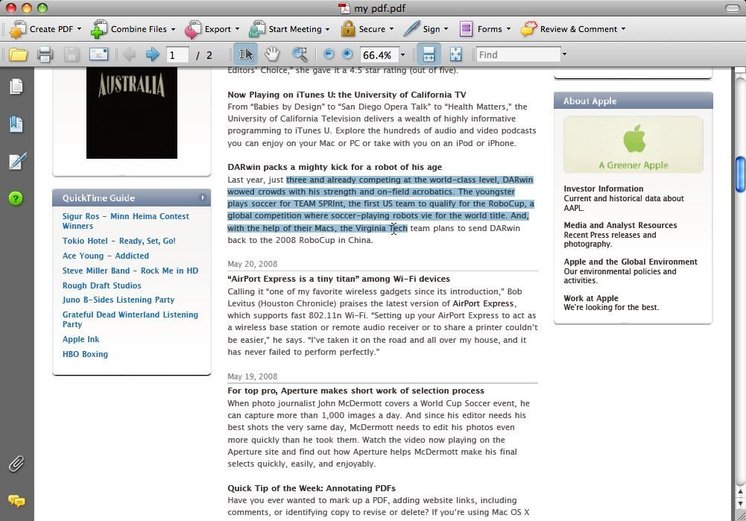Choose the Select text cursor tool
746x521 pixels.
point(245,54)
